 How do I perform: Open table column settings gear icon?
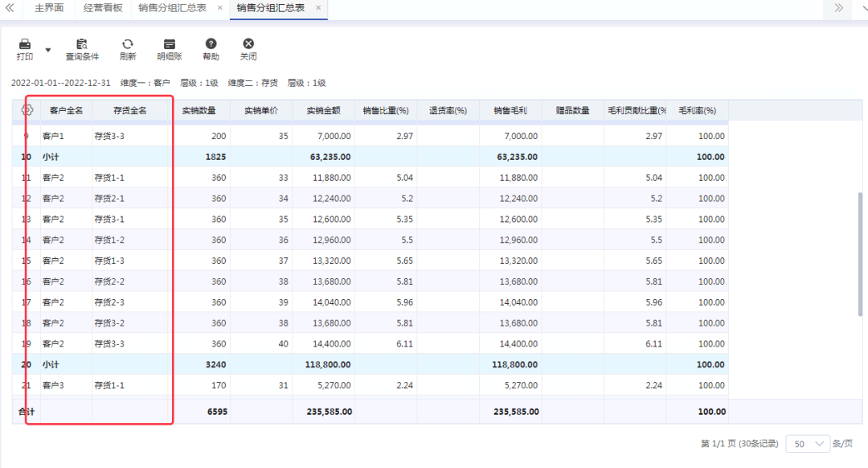coord(26,110)
